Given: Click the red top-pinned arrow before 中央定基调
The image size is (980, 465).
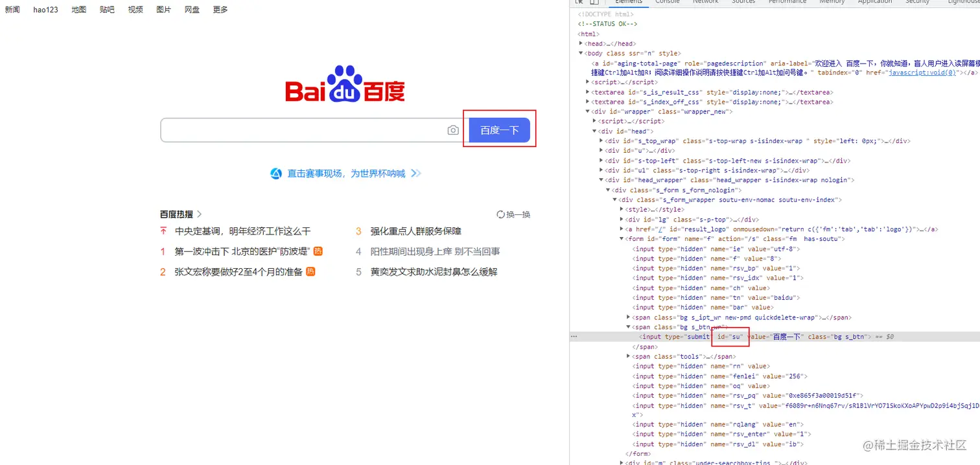Looking at the screenshot, I should pos(163,231).
